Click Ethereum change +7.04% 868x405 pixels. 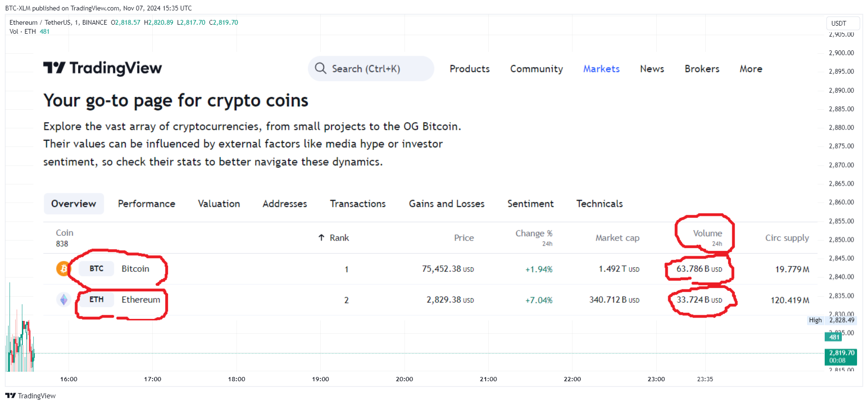tap(539, 300)
